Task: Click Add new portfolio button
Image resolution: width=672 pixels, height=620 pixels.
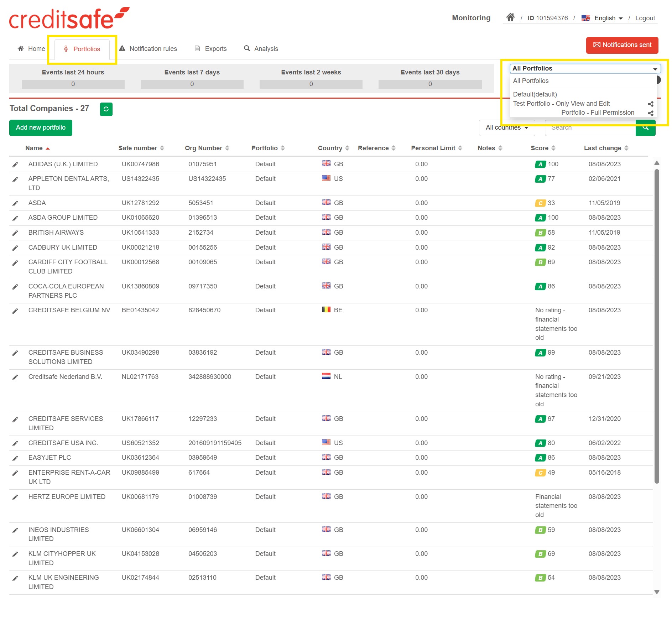Action: tap(41, 128)
